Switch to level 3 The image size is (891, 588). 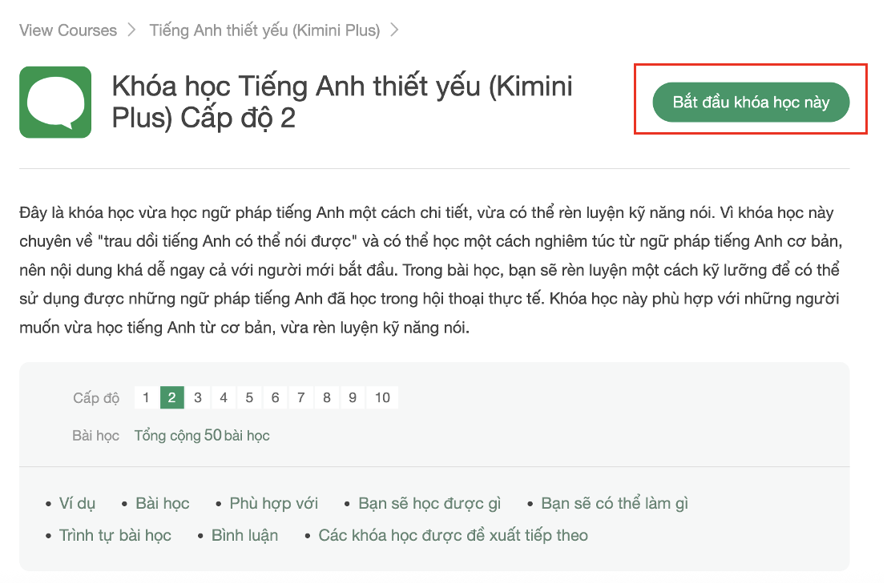click(198, 397)
